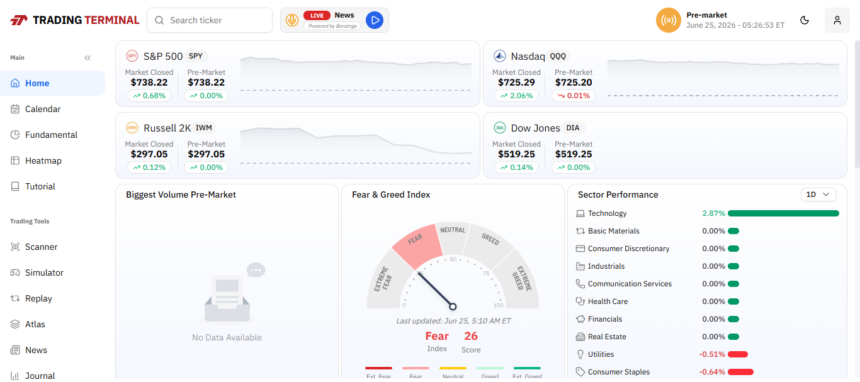Screen dimensions: 860x382
Task: Click the Technology sector row
Action: (707, 214)
